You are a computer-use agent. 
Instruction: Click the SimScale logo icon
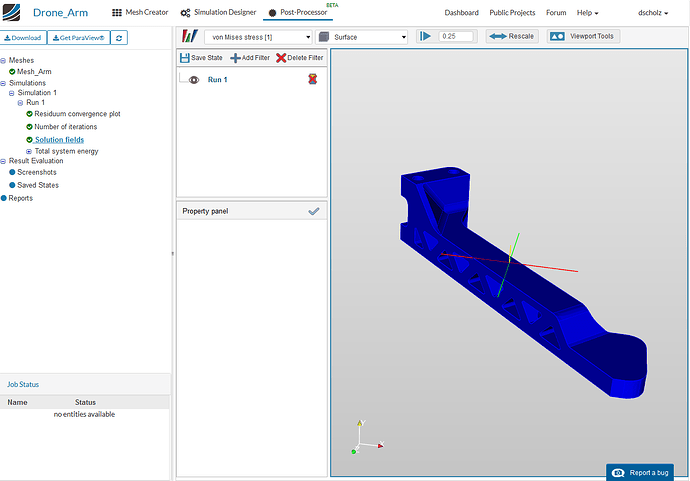[11, 12]
